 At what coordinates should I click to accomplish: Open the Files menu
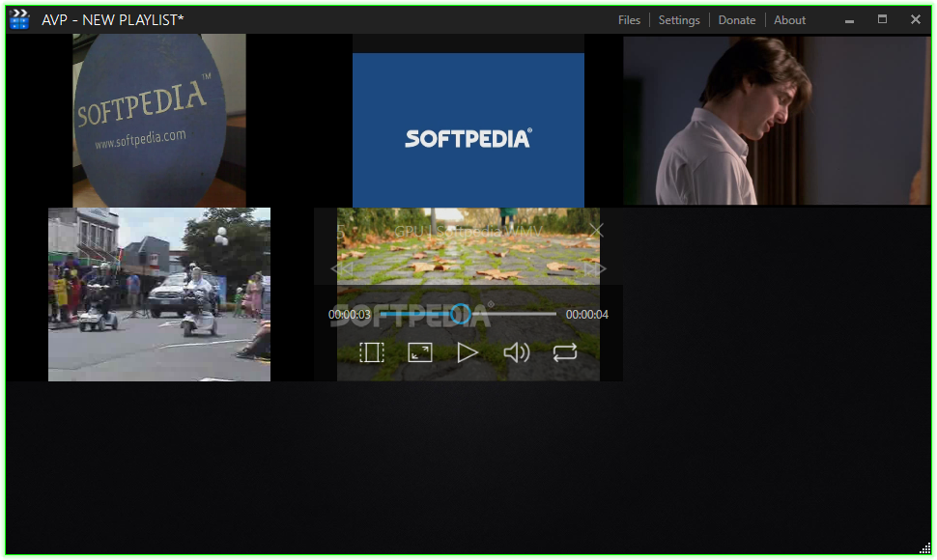pos(629,20)
